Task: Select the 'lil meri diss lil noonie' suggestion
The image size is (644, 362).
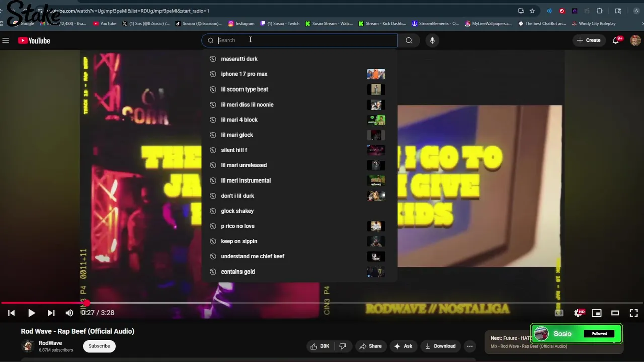Action: click(299, 105)
